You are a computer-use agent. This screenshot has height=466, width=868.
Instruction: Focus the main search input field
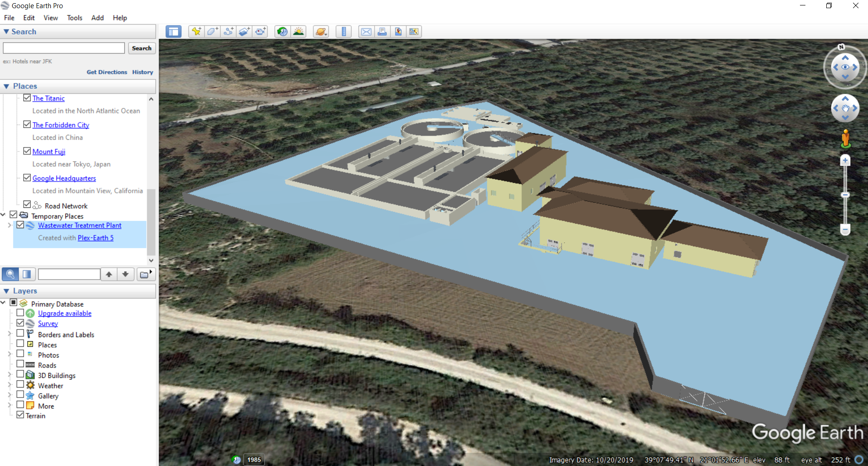point(64,48)
